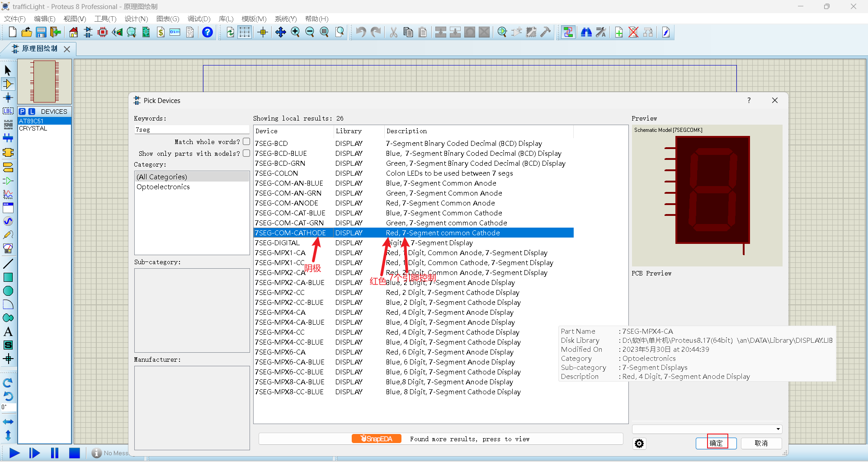Click the Home page icon
The width and height of the screenshot is (868, 462).
click(74, 32)
